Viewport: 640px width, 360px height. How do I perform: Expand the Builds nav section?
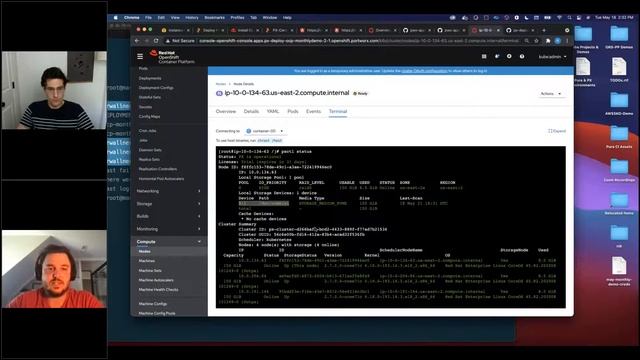tap(169, 216)
